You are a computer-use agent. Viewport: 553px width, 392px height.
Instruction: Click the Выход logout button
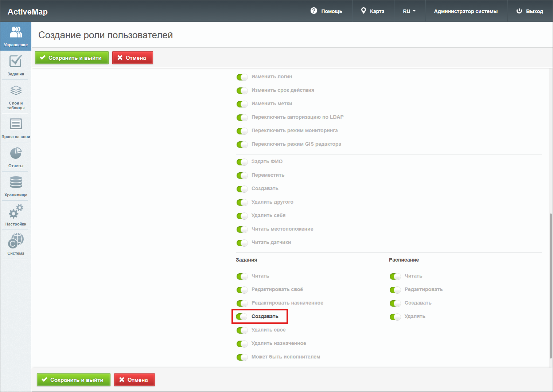530,11
